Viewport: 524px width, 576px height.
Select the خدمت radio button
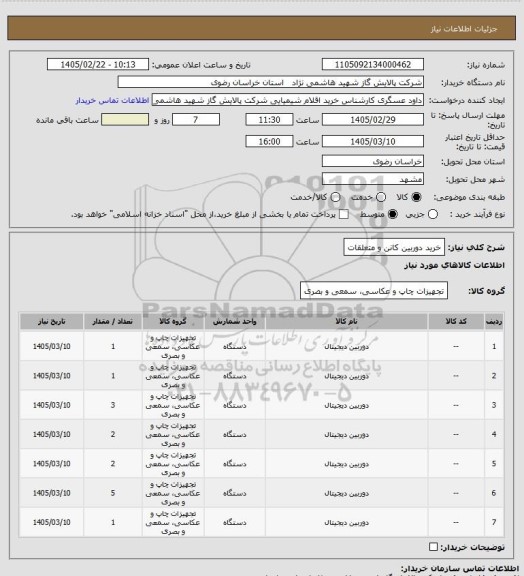point(381,197)
